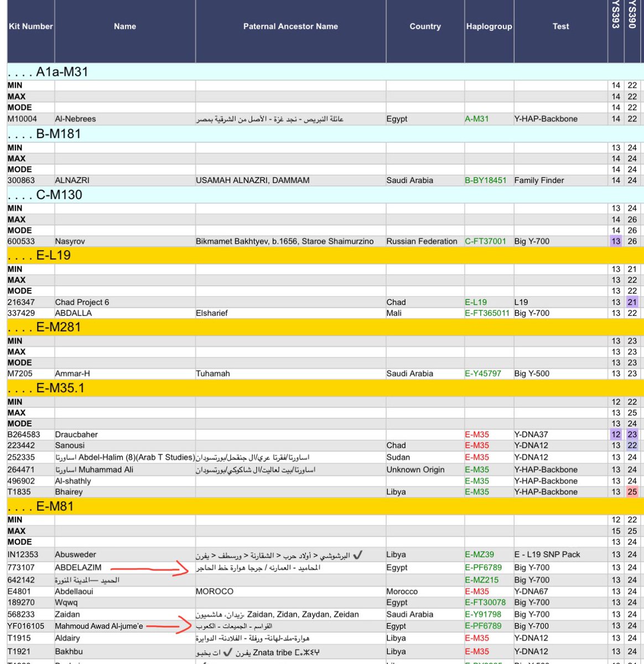Click kit number IN12353
The width and height of the screenshot is (644, 664).
point(23,554)
